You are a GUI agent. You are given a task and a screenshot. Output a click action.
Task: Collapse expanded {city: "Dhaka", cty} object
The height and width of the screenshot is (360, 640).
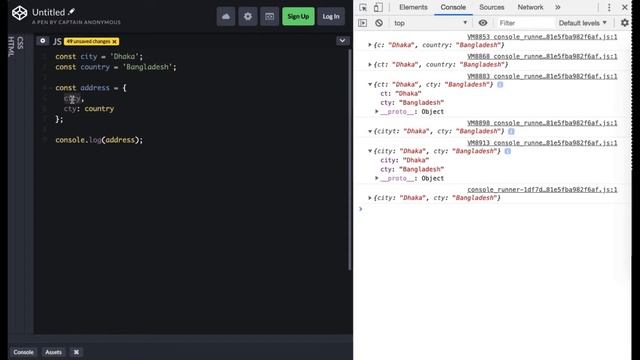click(370, 151)
